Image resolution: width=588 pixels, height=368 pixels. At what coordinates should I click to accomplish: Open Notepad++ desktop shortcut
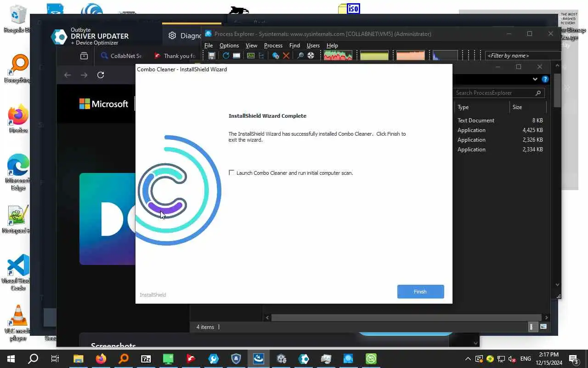point(17,219)
